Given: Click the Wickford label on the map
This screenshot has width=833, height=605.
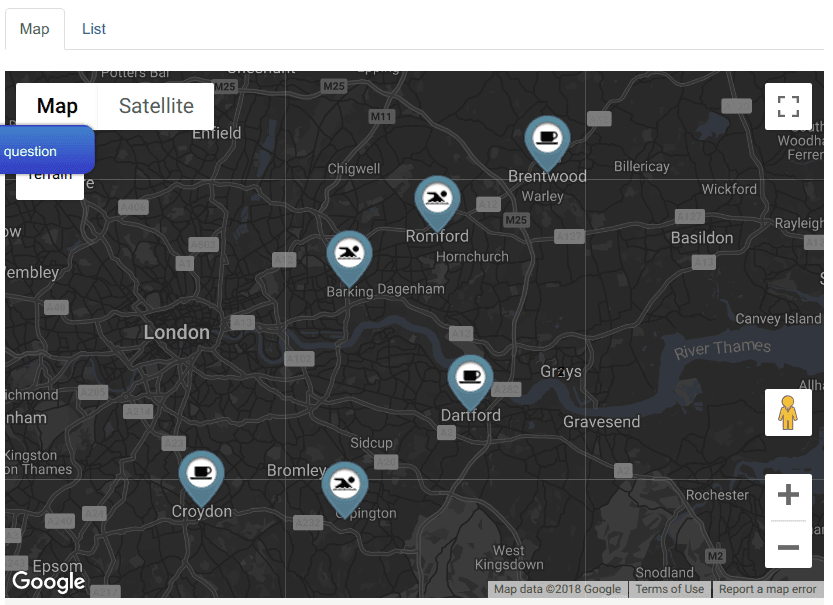Looking at the screenshot, I should [729, 189].
